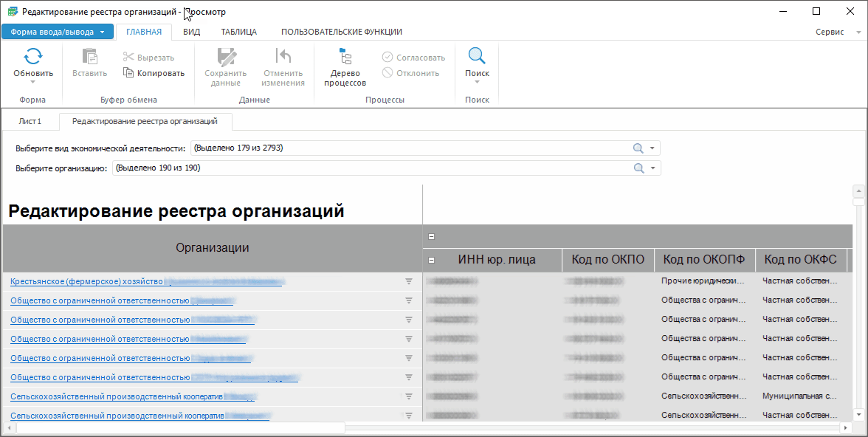The image size is (868, 437).
Task: Collapse the top header group above ИНН
Action: pos(432,237)
